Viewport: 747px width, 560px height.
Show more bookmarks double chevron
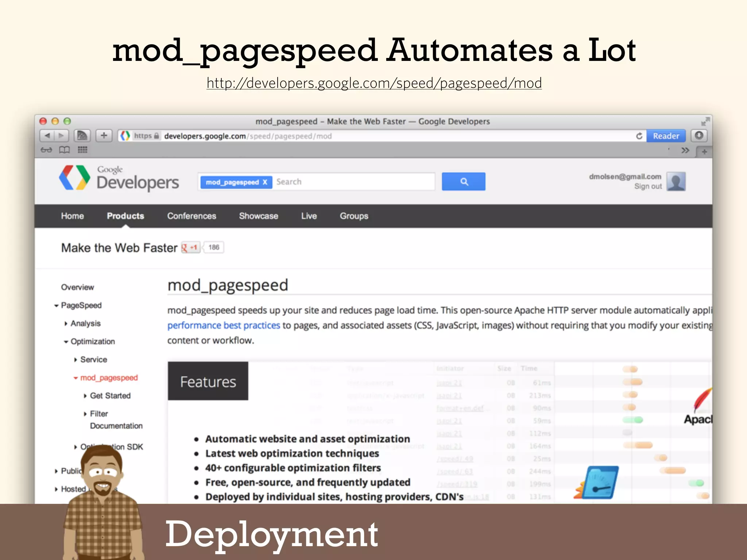tap(685, 151)
